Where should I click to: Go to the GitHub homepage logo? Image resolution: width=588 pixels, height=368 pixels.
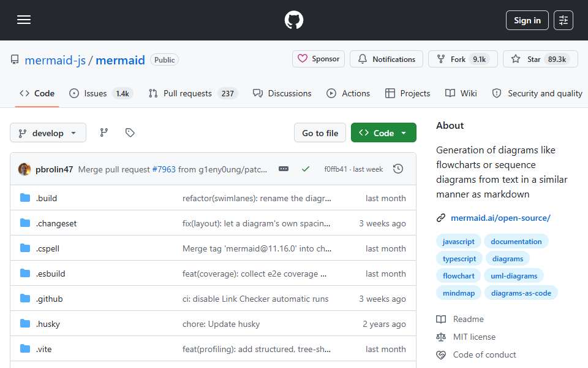tap(293, 20)
